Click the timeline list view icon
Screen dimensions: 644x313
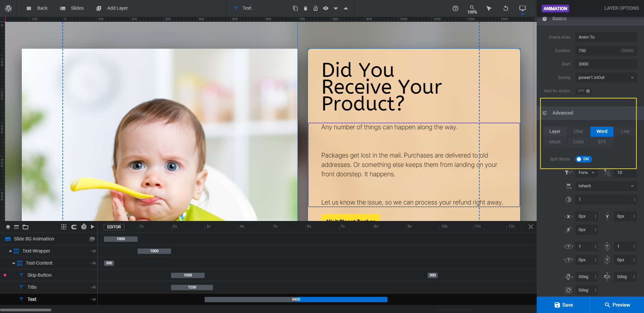[16, 227]
